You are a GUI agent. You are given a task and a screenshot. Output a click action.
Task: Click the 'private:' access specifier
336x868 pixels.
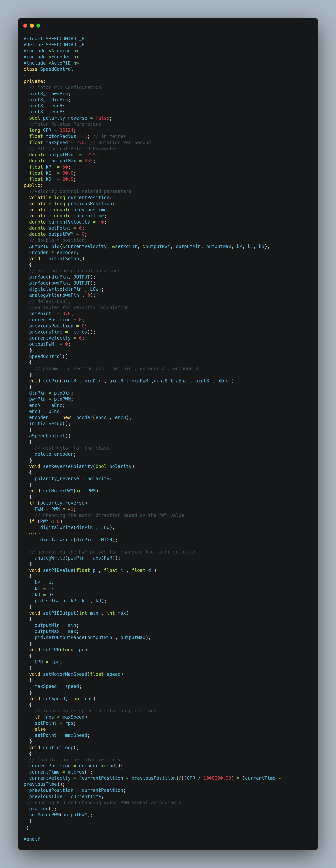[34, 81]
